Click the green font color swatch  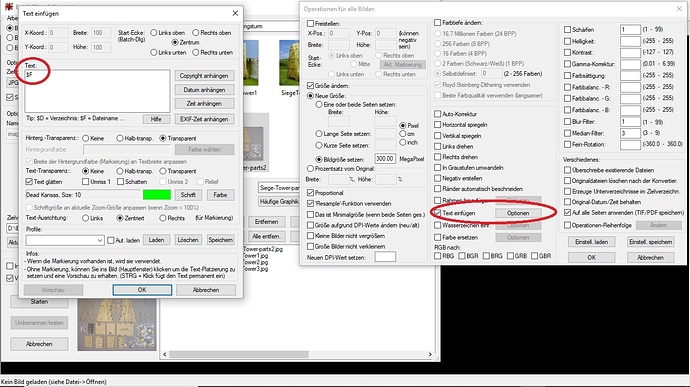point(157,195)
